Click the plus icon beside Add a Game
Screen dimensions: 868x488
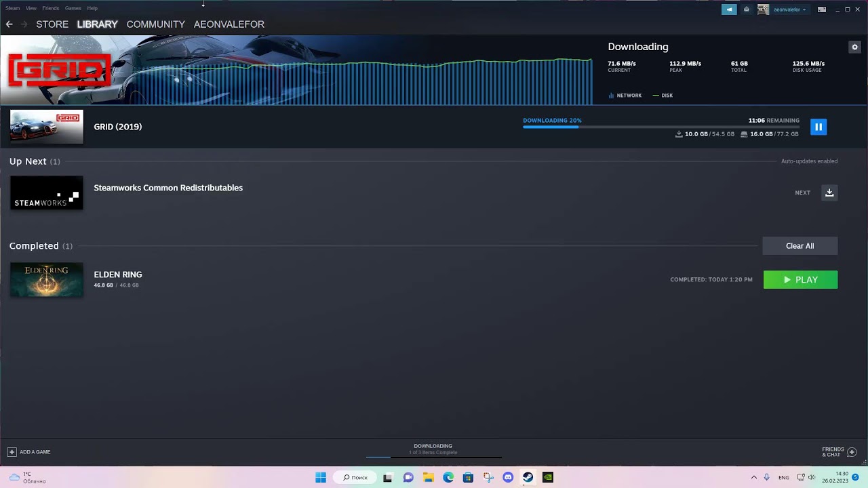point(12,452)
